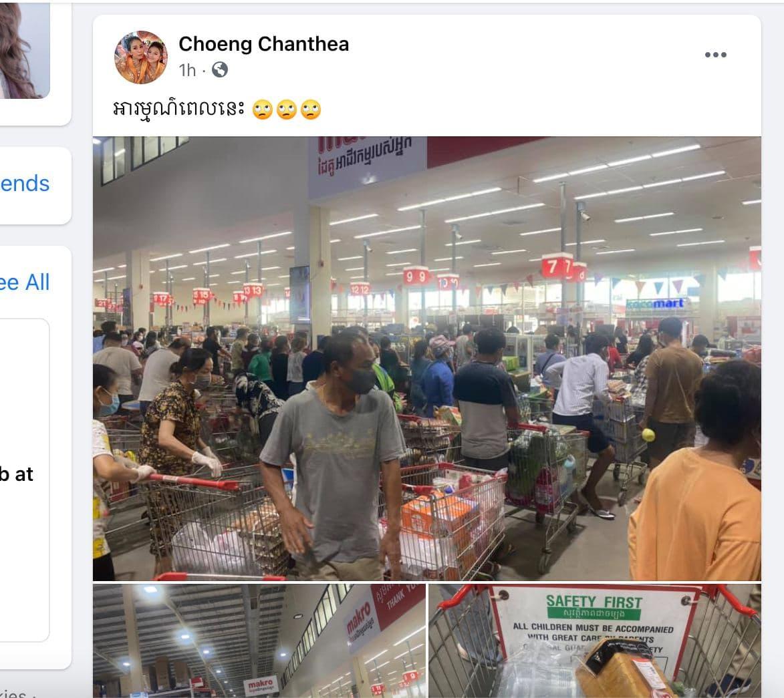This screenshot has width=784, height=698.
Task: Open the three-dot post options menu
Action: pyautogui.click(x=716, y=55)
